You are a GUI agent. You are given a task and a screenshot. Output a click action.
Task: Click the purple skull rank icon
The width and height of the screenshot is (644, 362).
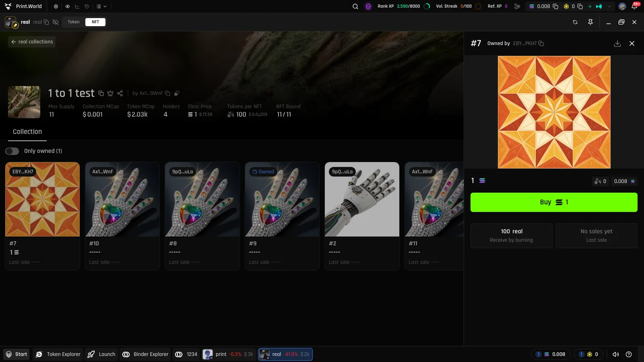tap(368, 6)
